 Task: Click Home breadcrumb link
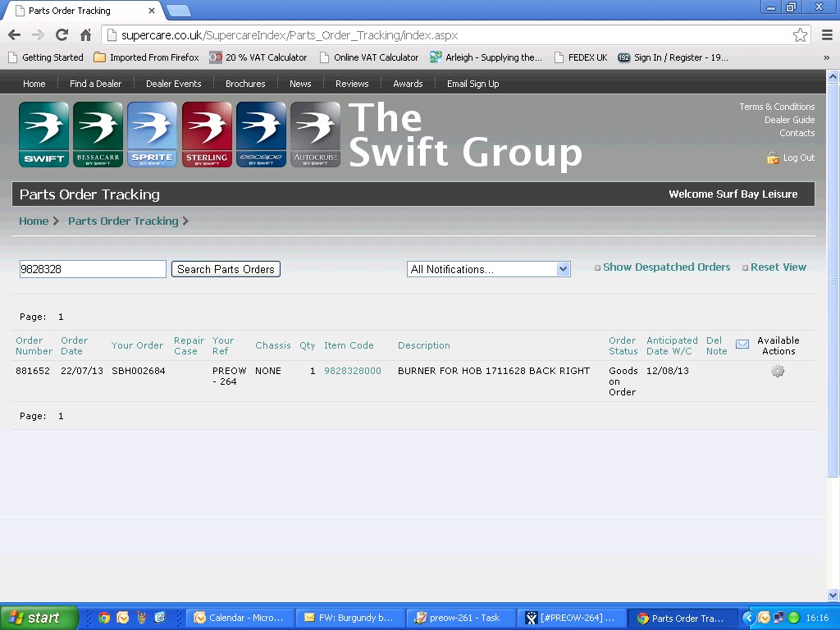34,221
